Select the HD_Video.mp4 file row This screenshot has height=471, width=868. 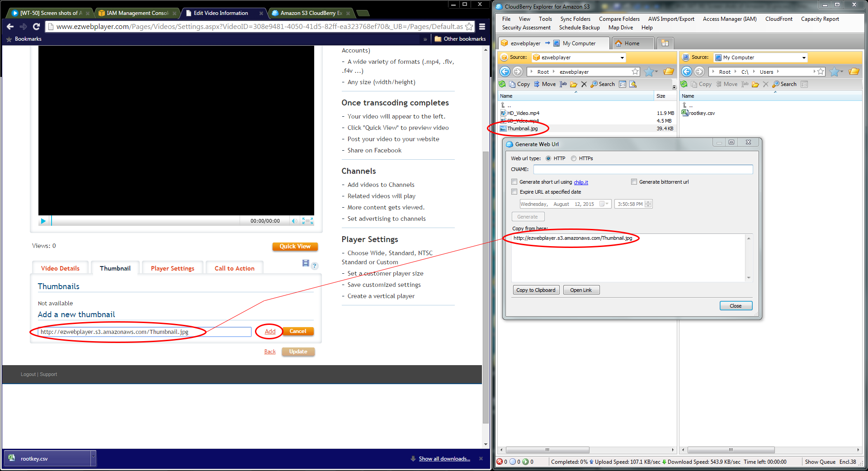click(587, 113)
